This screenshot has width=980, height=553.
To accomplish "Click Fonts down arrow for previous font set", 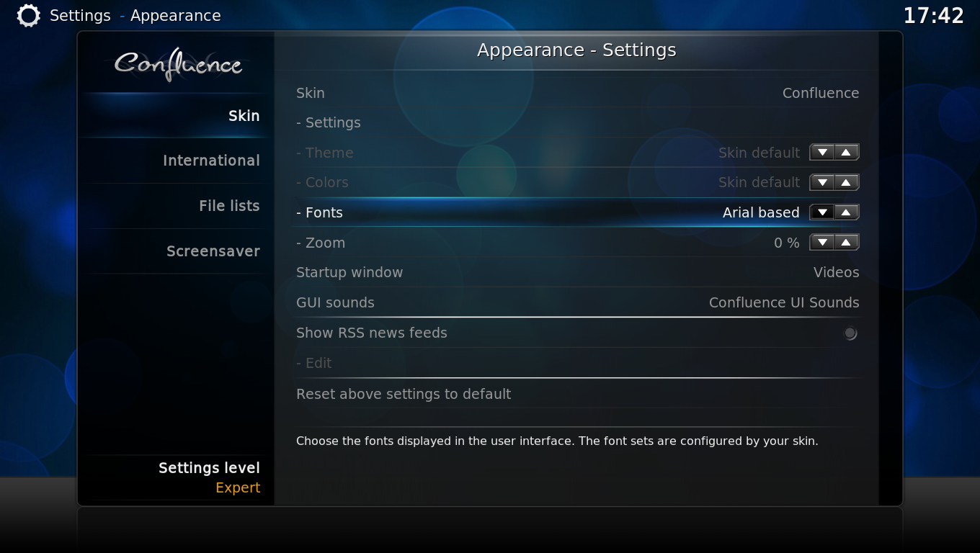I will coord(822,212).
